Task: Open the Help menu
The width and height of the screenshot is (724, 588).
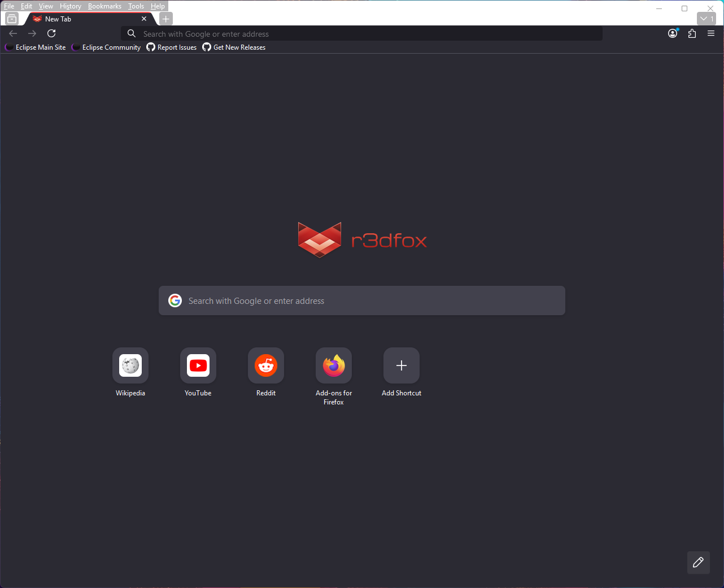Action: point(158,6)
